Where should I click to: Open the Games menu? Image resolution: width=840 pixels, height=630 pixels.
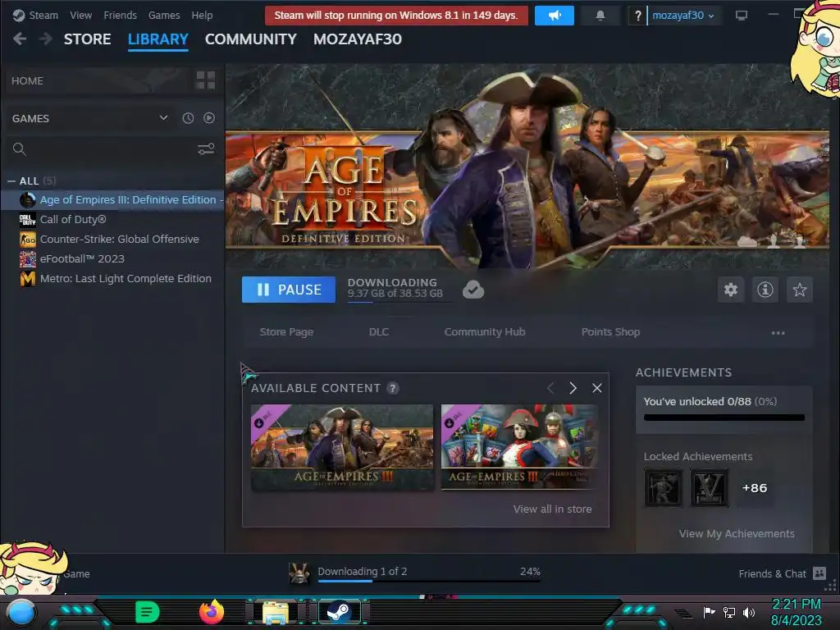point(164,15)
